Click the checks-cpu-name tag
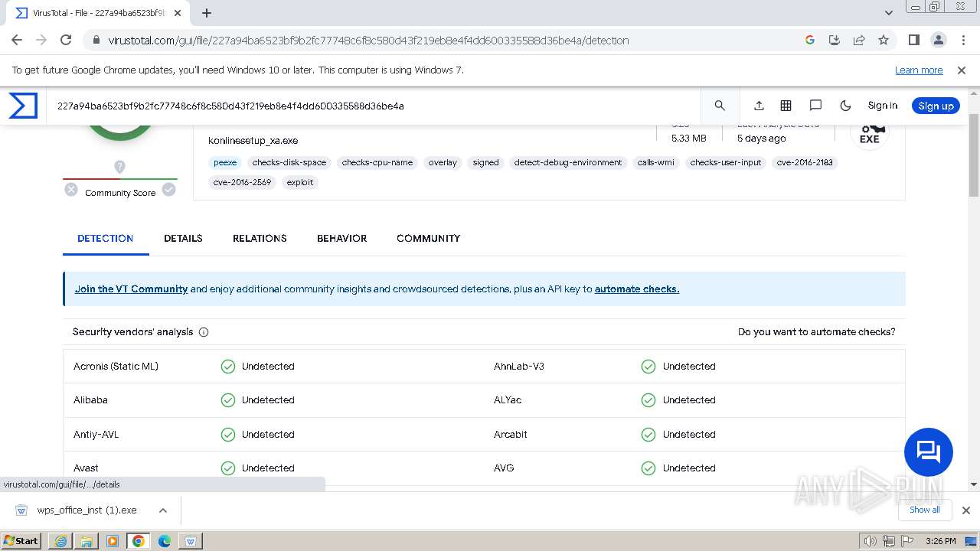 377,162
